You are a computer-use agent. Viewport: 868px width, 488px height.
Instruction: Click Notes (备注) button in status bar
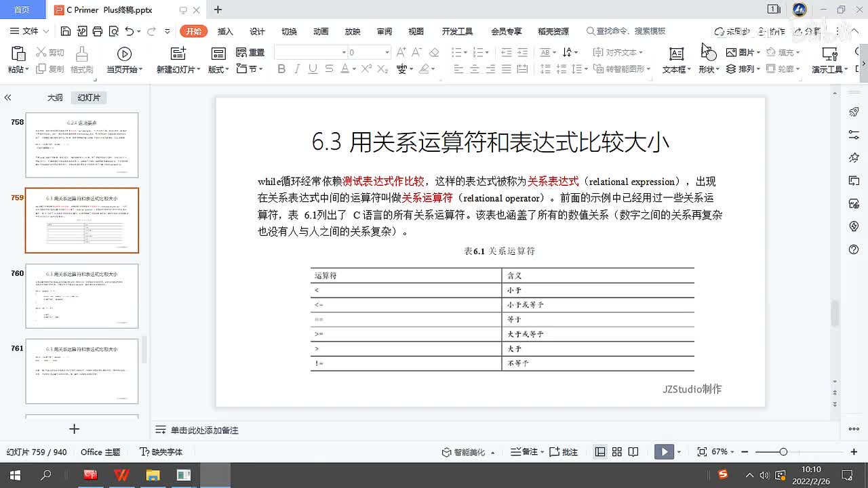[524, 451]
